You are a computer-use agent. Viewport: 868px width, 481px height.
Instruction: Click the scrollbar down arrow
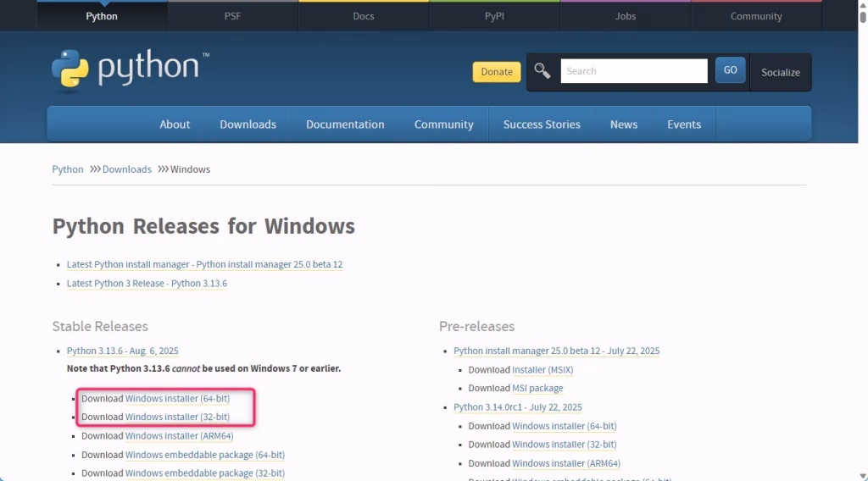pos(863,476)
